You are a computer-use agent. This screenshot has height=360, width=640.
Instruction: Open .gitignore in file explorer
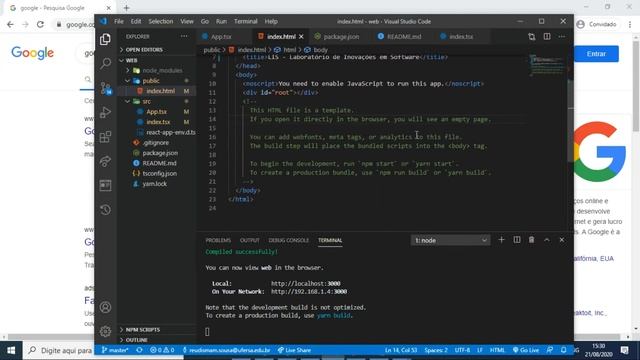tap(157, 142)
